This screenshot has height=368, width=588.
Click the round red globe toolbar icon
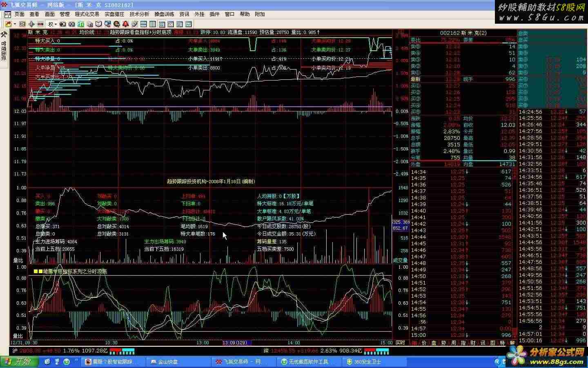(x=117, y=24)
